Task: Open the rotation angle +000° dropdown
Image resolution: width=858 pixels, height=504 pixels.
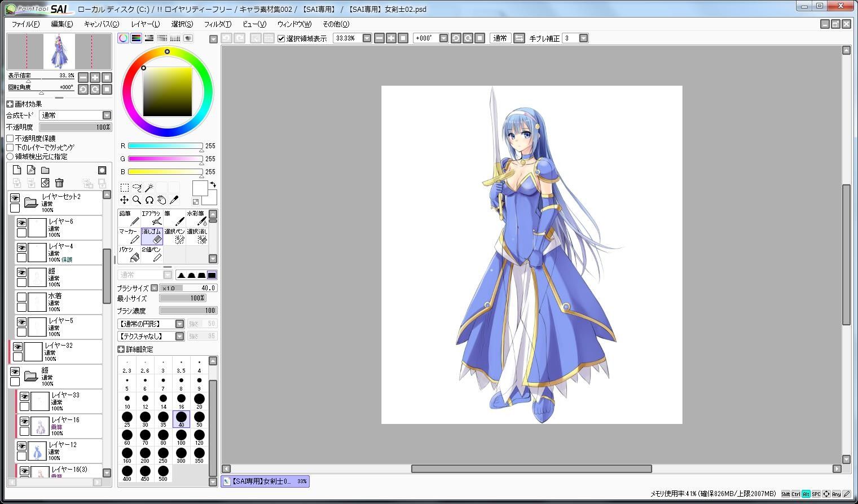Action: 443,38
